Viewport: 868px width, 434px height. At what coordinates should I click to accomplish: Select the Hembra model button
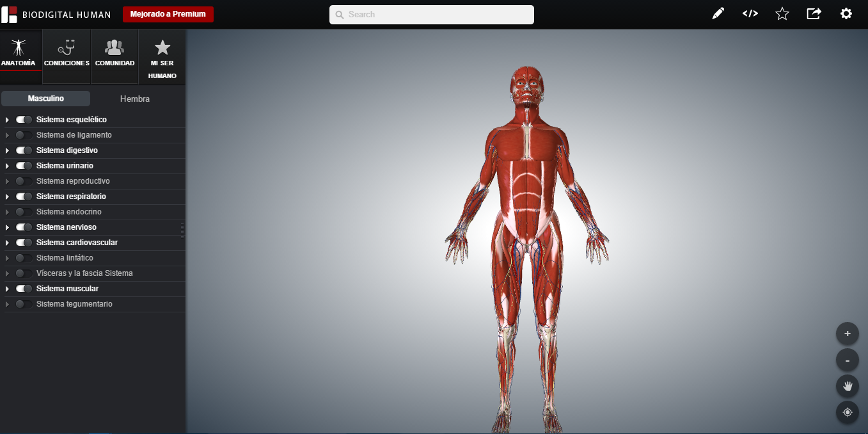point(135,99)
